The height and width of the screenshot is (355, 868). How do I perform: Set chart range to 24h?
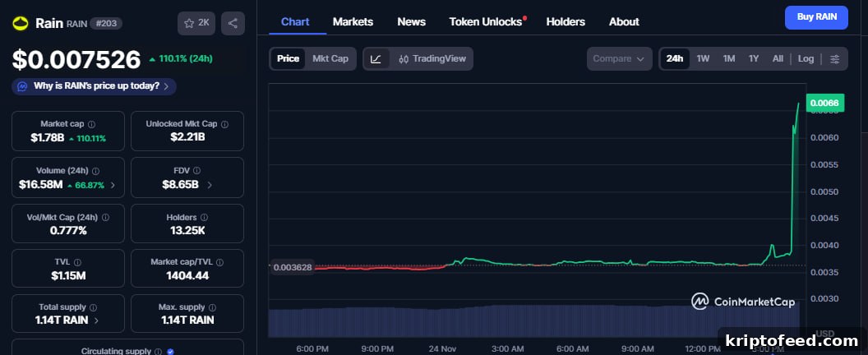(675, 58)
